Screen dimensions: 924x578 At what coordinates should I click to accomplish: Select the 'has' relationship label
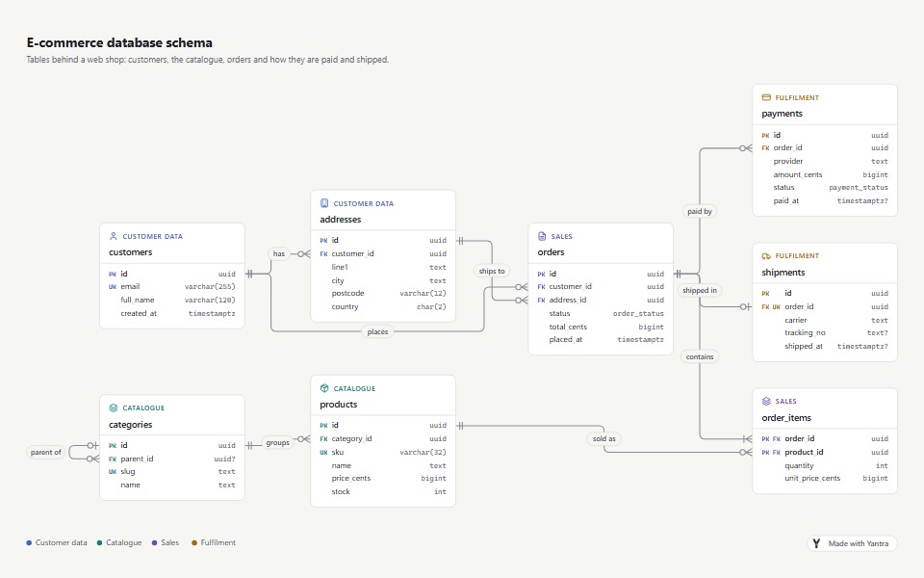pyautogui.click(x=279, y=253)
